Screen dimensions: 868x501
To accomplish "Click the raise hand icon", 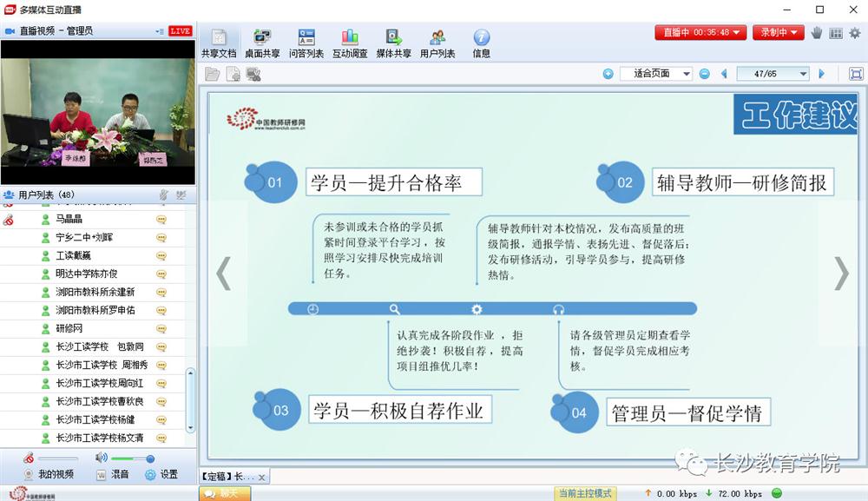I will coord(816,33).
